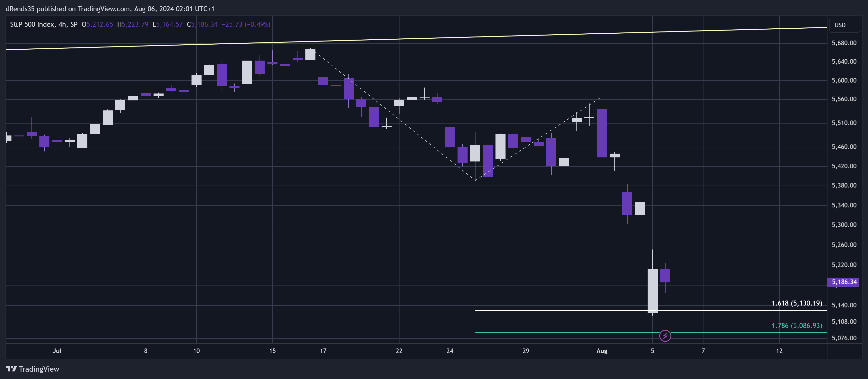Click the 5,260.00 price axis label

point(844,245)
